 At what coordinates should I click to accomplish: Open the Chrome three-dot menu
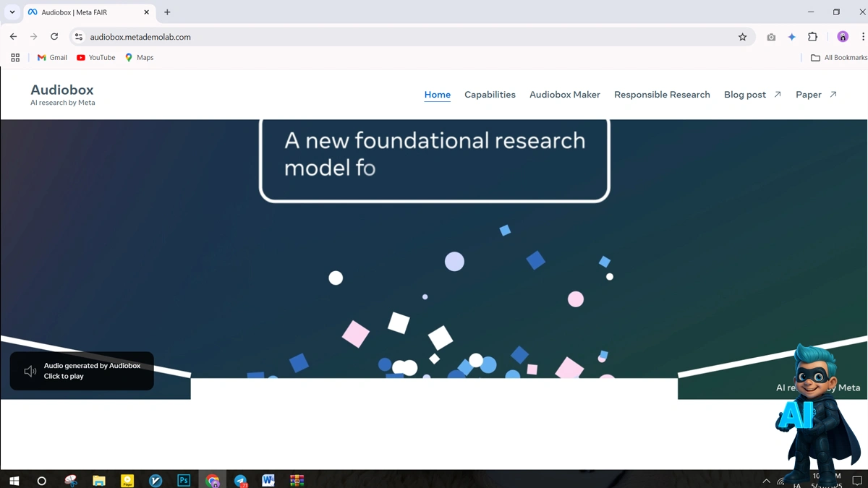pos(862,37)
